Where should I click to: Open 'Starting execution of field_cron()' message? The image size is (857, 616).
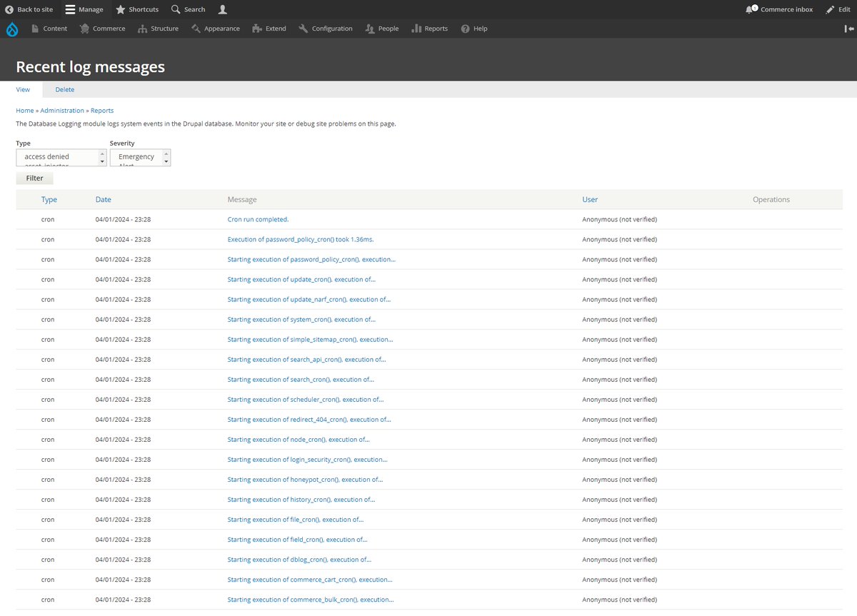tap(297, 540)
